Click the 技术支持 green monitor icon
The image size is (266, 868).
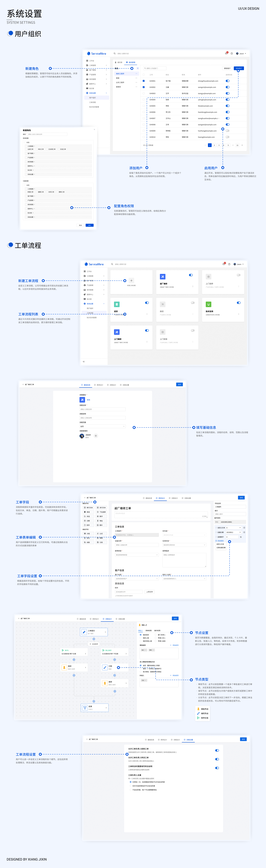click(x=208, y=304)
